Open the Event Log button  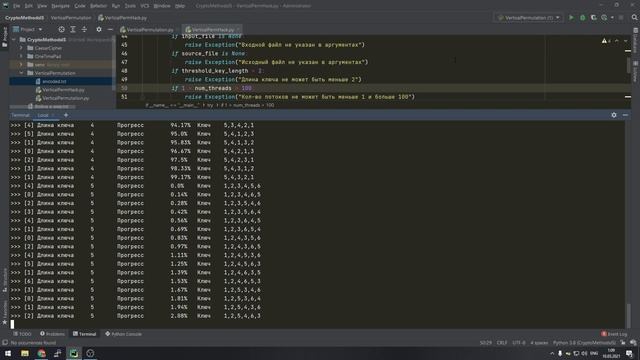click(x=614, y=334)
